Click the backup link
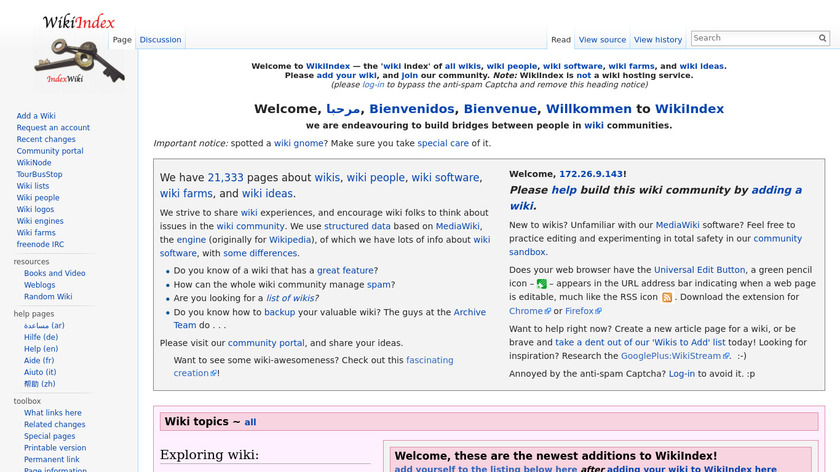Viewport: 840px width, 472px height. (x=279, y=312)
